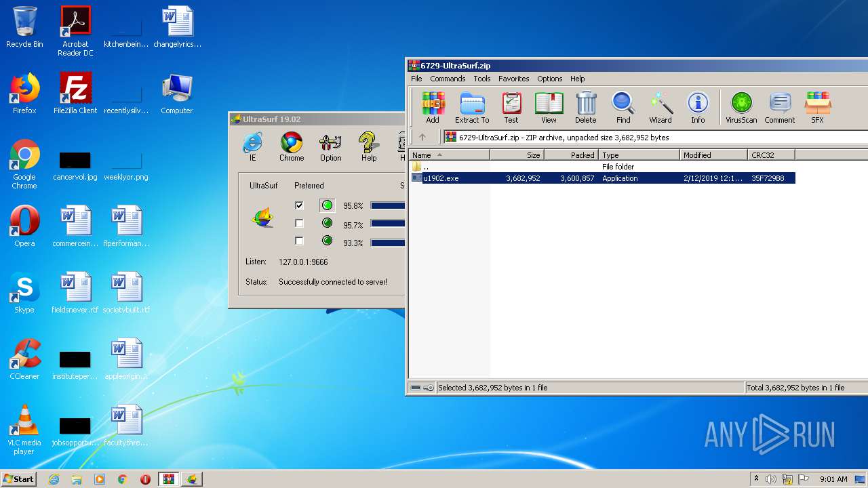
Task: Open the Tools menu in WinRAR
Action: pos(482,79)
